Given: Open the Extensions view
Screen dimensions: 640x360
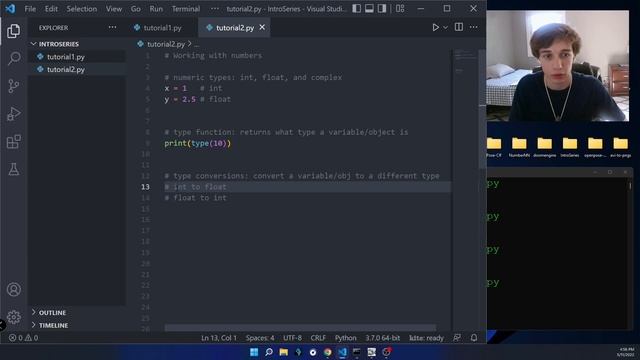Looking at the screenshot, I should 13,142.
